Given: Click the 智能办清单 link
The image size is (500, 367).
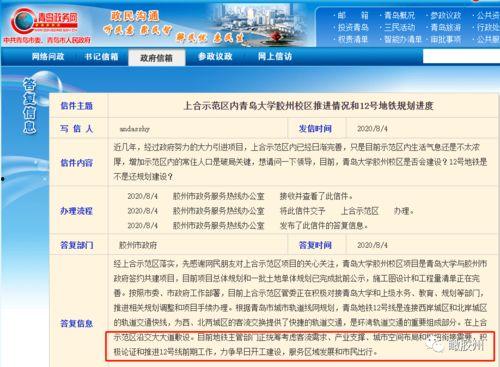Looking at the screenshot, I should pos(403,39).
